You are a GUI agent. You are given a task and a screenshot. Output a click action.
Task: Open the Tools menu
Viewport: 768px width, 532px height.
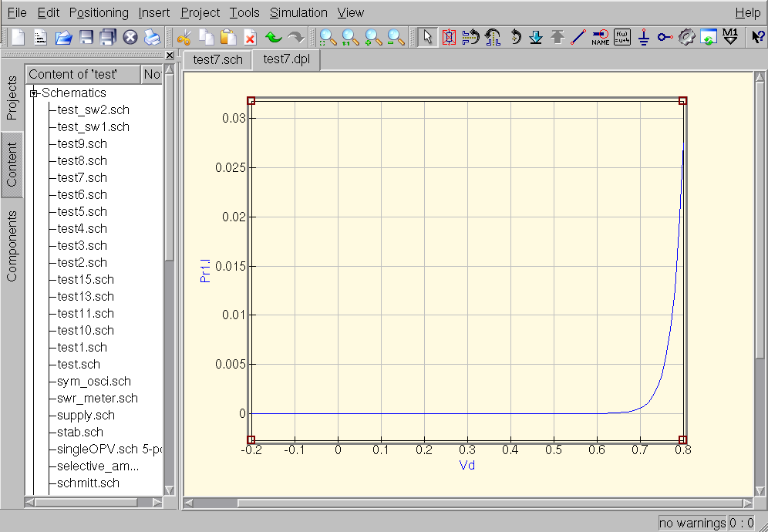(244, 12)
